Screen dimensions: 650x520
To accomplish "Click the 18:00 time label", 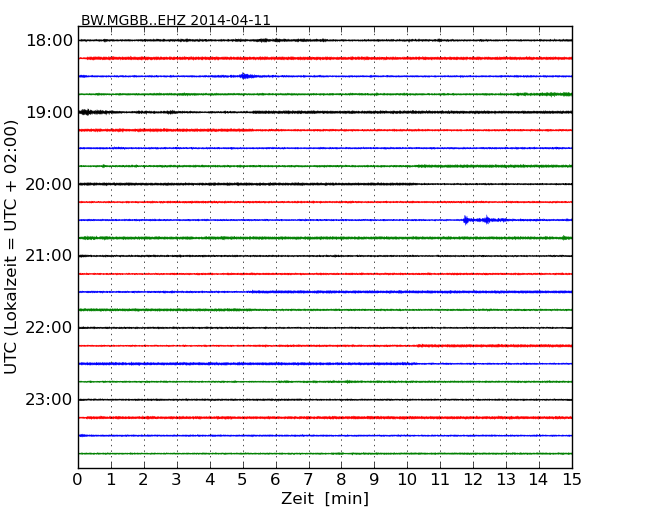I will coord(49,41).
